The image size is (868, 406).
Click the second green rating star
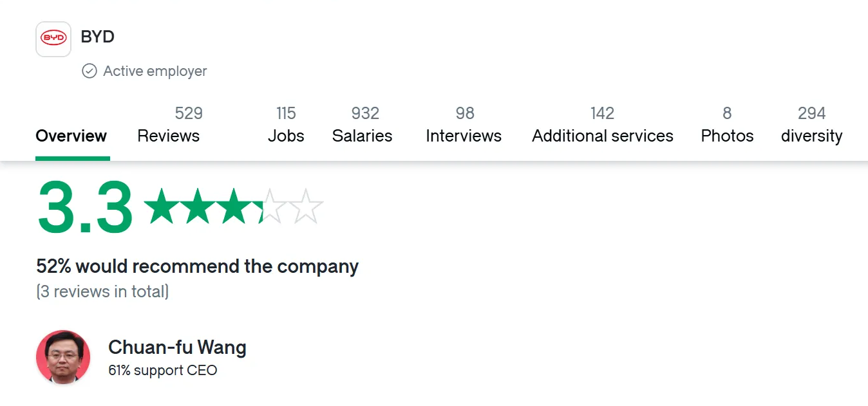click(197, 206)
